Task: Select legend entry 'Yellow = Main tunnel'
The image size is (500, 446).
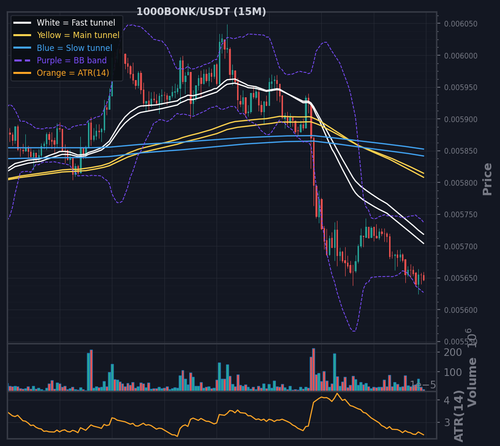Action: pyautogui.click(x=66, y=35)
